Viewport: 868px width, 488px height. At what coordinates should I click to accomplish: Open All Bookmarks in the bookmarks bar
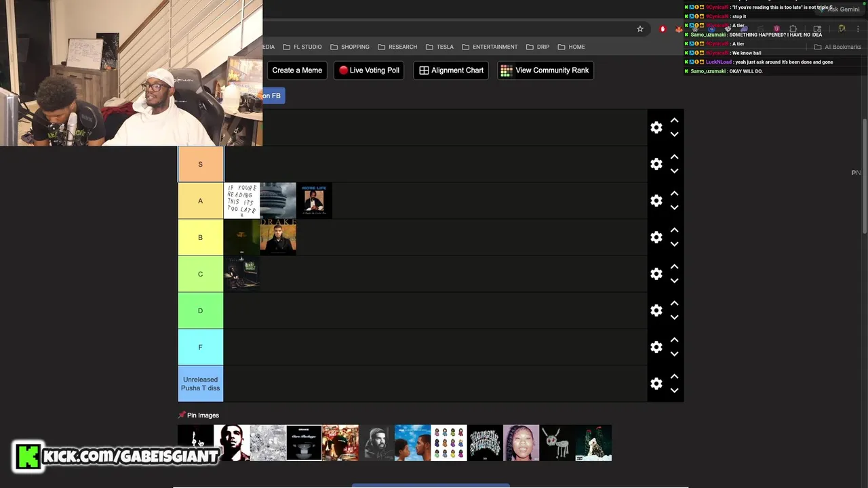click(x=837, y=47)
